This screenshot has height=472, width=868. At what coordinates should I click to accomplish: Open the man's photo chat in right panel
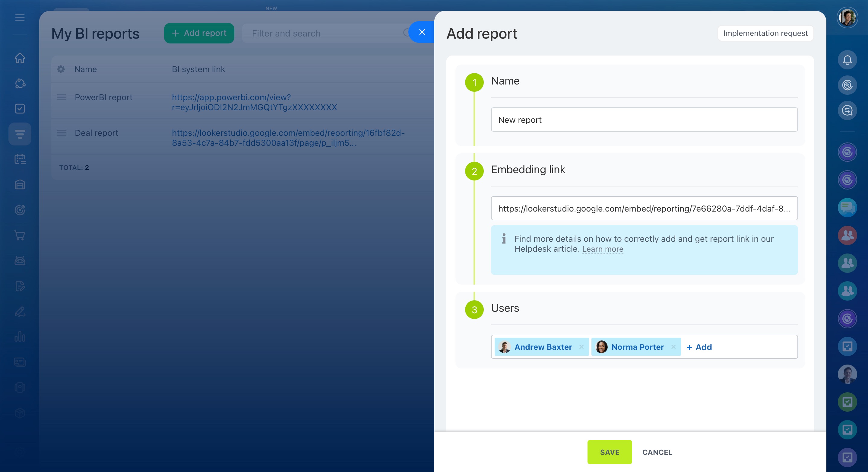coord(847,374)
